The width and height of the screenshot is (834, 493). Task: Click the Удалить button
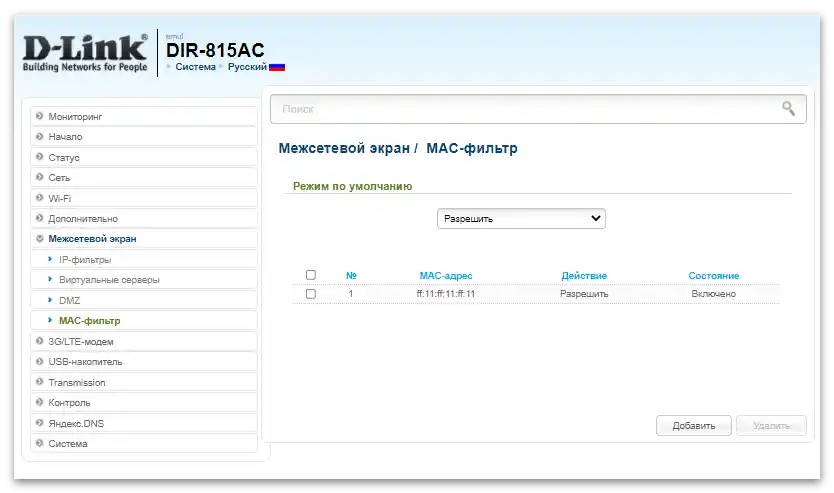(771, 425)
